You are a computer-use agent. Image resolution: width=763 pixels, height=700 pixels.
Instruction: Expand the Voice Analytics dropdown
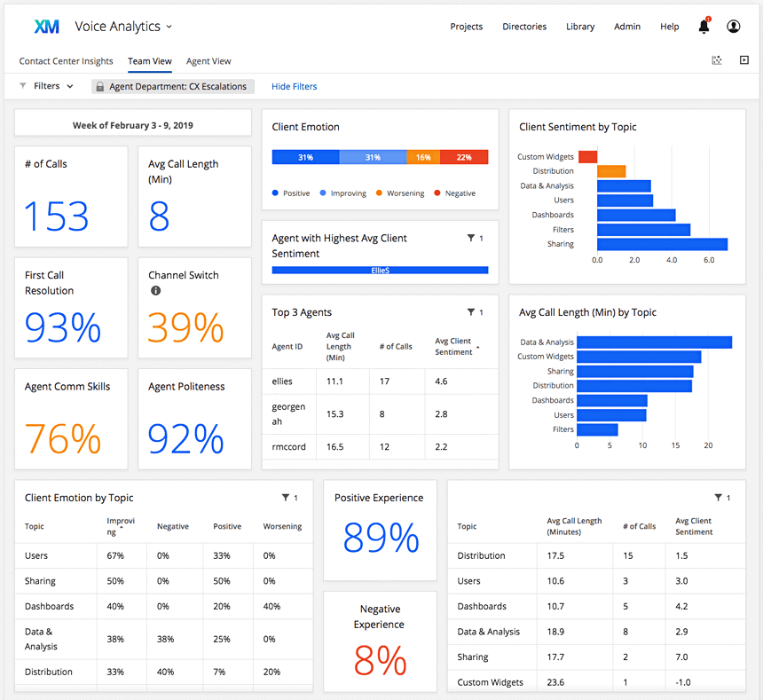(168, 27)
